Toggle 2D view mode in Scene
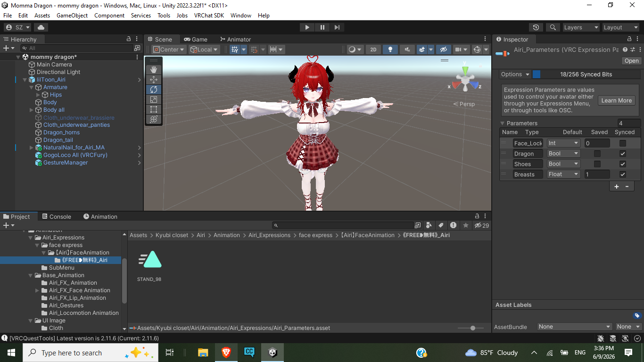Screen dimensions: 644x362 [x=373, y=49]
